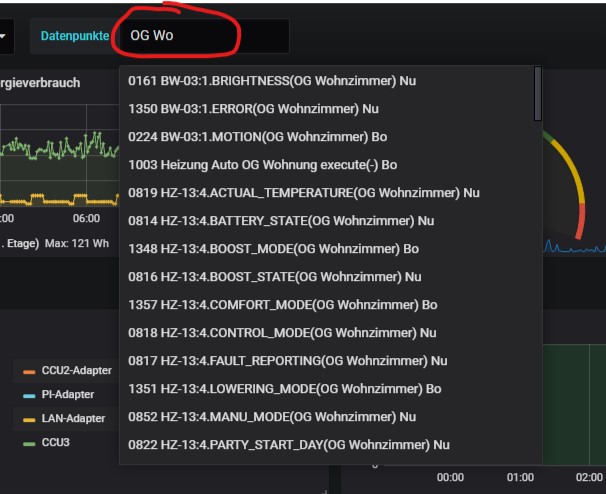This screenshot has height=494, width=606.
Task: Click the dropdown list scrollbar thumb
Action: point(538,94)
